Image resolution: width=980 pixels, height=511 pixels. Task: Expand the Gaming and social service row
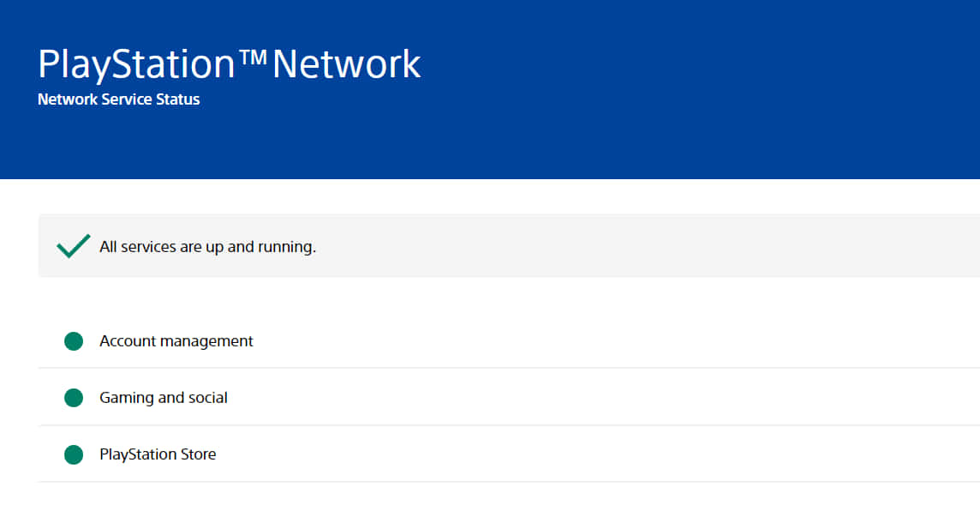point(509,397)
